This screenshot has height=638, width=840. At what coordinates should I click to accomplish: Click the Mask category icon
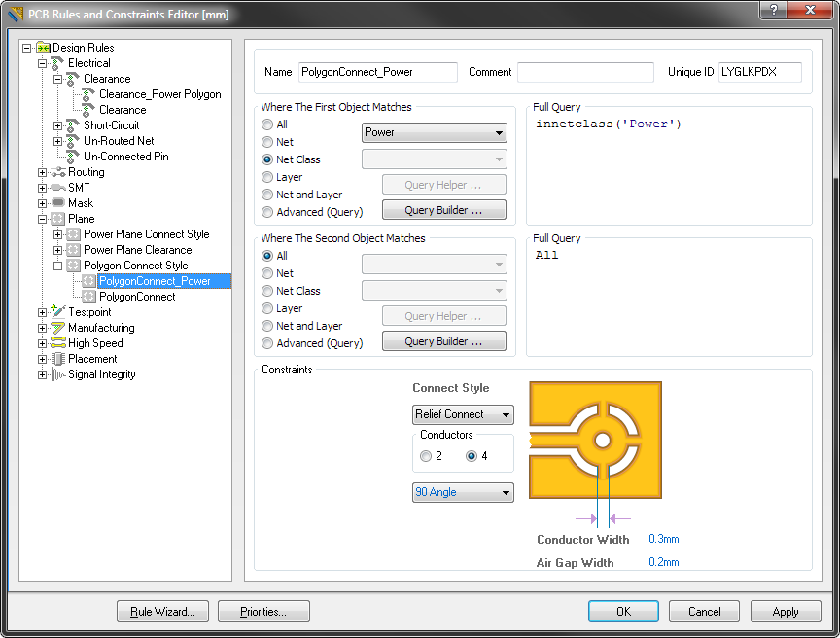(58, 203)
